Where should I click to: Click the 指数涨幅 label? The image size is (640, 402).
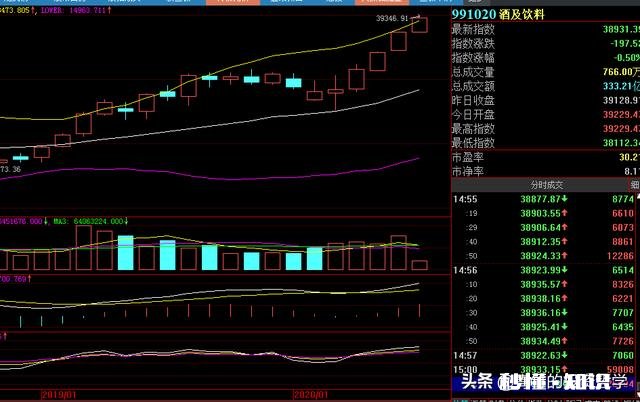tap(473, 58)
